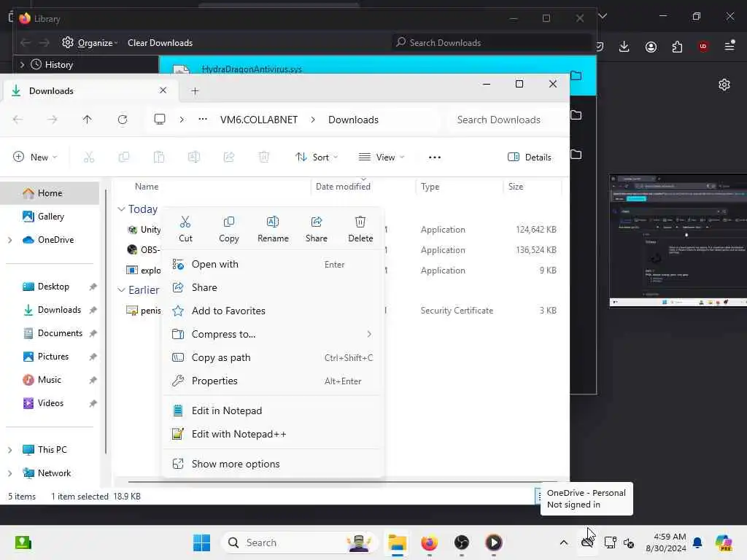The image size is (747, 560).
Task: Click Windows Start button
Action: click(x=201, y=542)
